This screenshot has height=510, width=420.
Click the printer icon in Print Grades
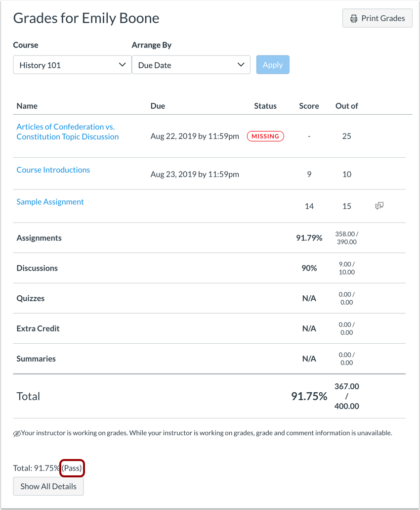[354, 18]
